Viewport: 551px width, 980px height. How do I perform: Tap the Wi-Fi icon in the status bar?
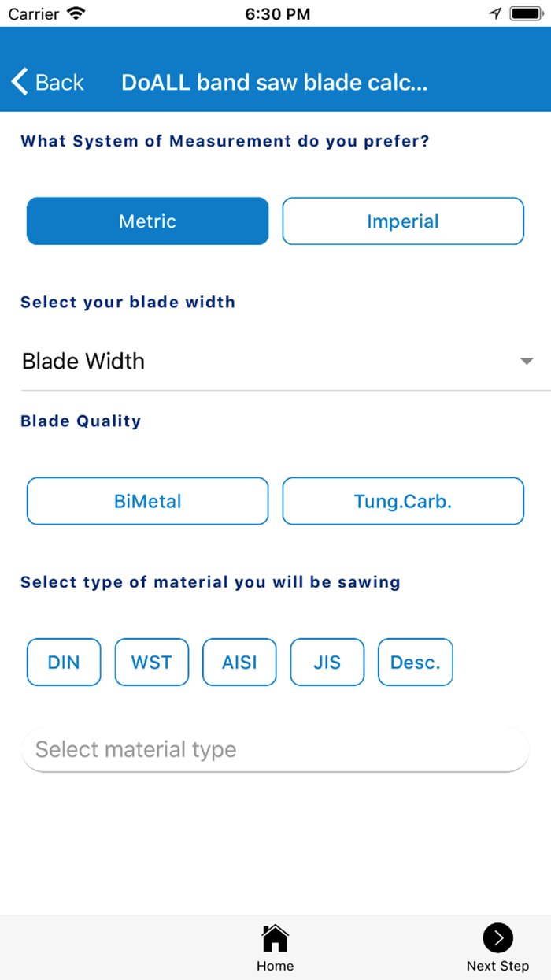coord(76,13)
